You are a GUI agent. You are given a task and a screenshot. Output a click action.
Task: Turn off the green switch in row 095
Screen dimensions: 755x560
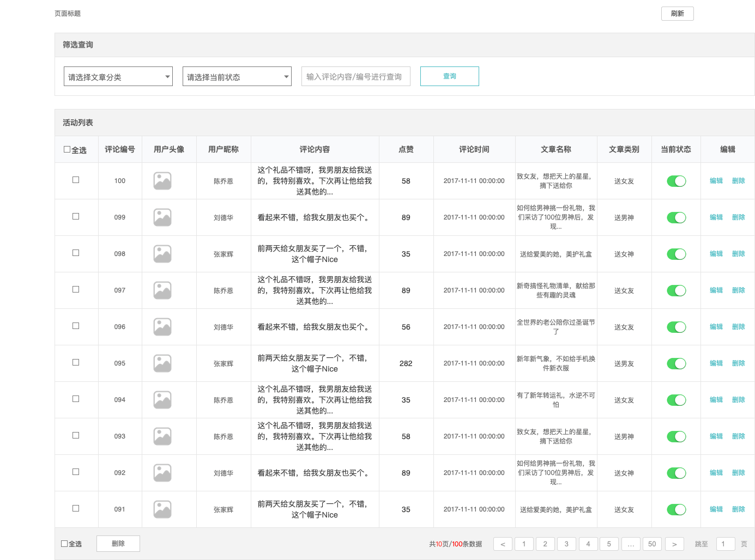(676, 363)
